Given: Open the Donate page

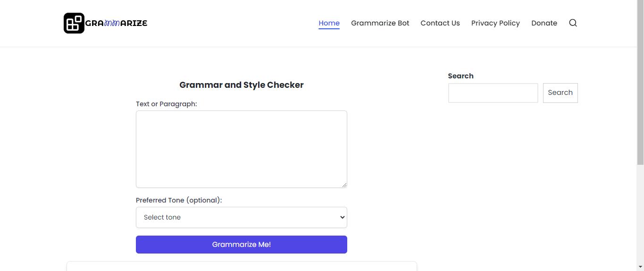Looking at the screenshot, I should point(544,23).
